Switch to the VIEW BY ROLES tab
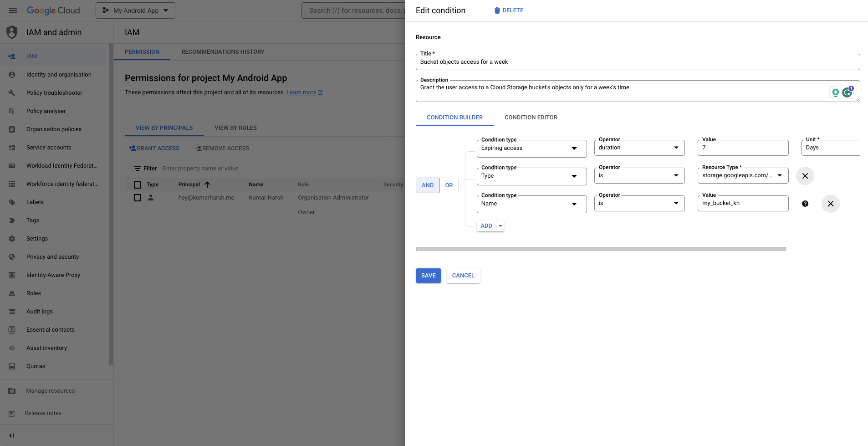 coord(235,128)
